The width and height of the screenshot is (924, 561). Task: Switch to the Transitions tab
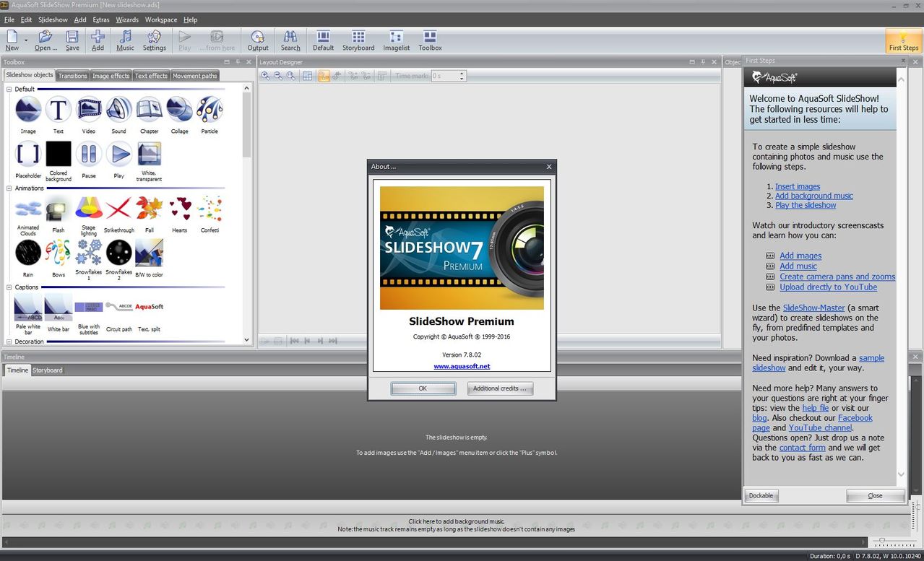click(73, 76)
